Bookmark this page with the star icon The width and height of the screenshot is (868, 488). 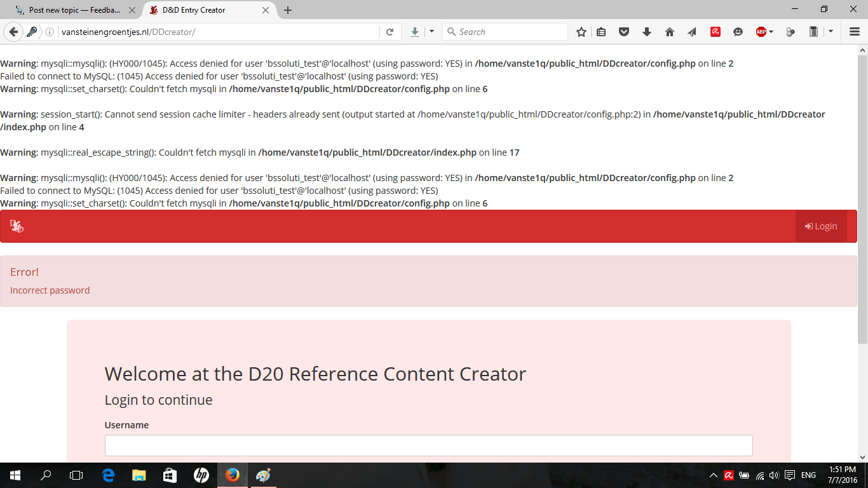pyautogui.click(x=581, y=32)
